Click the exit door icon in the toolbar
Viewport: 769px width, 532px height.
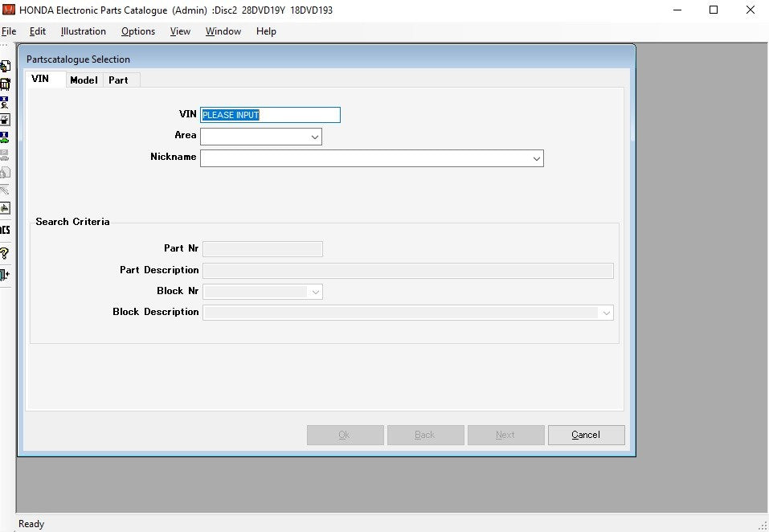(x=5, y=275)
